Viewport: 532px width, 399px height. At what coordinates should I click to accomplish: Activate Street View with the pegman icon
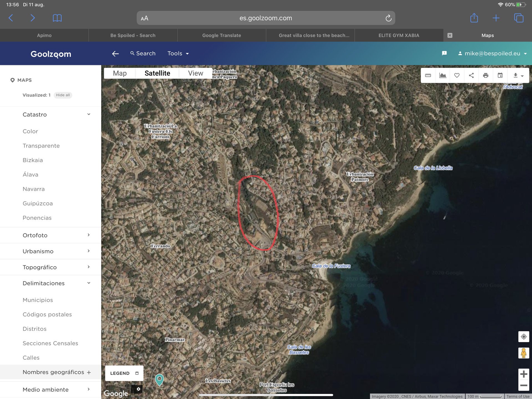524,353
